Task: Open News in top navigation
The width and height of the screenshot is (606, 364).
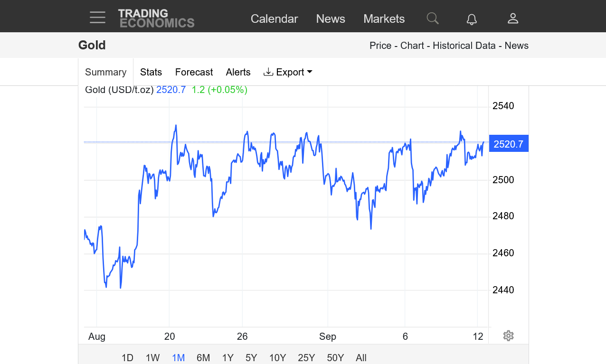Action: 331,19
